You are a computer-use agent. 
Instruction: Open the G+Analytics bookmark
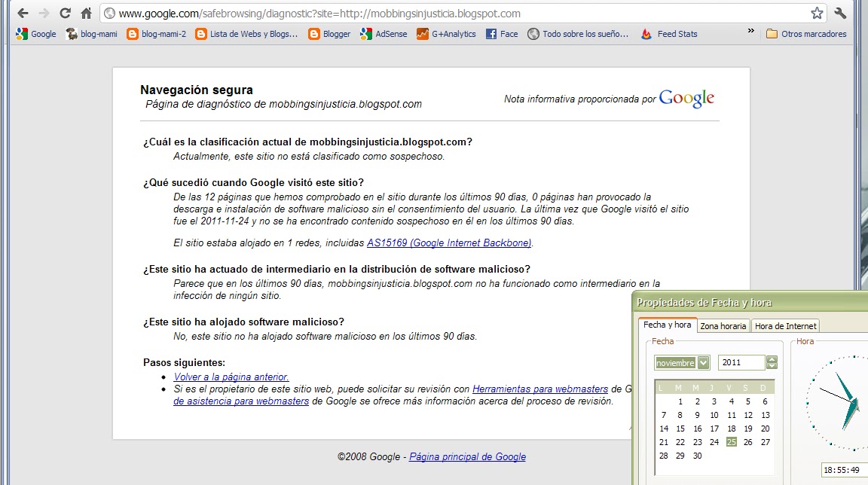click(446, 34)
